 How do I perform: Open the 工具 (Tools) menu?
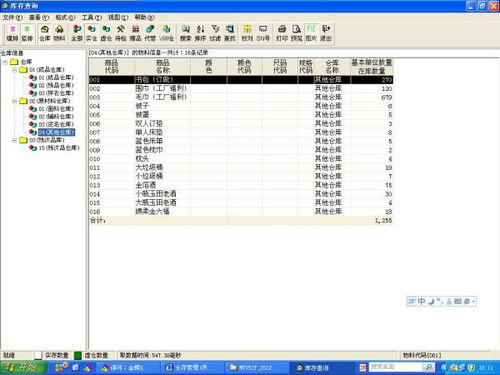pos(92,17)
